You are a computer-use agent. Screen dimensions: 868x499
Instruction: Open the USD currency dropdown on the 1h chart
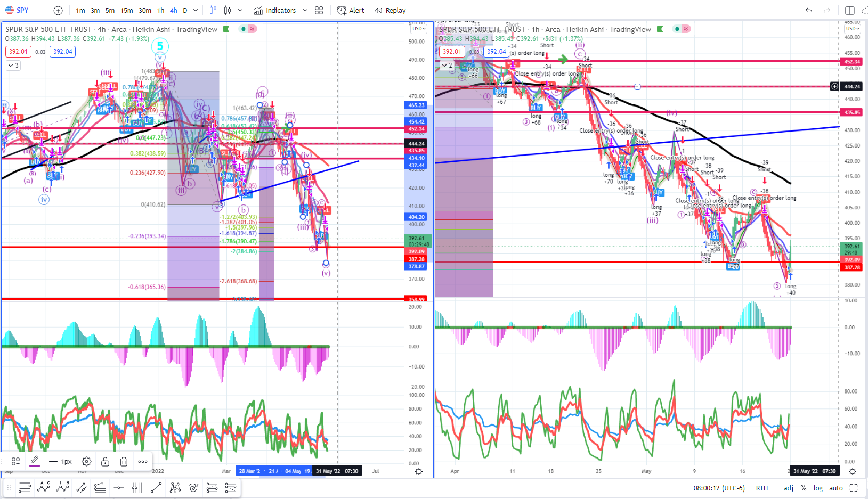pyautogui.click(x=853, y=29)
